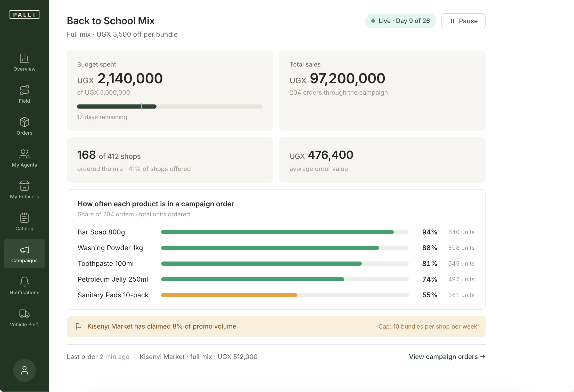The width and height of the screenshot is (574, 392).
Task: Open the Vehicle Perf. truck icon
Action: click(x=24, y=314)
